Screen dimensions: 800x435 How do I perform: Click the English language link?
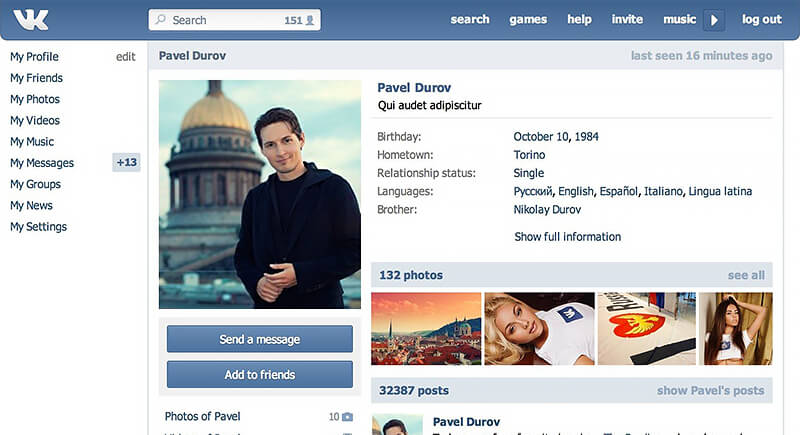576,191
